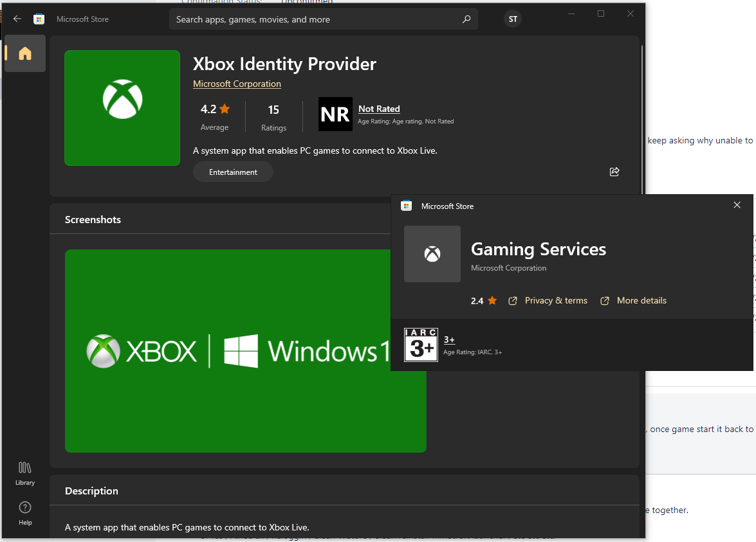Click the Gaming Services title text

click(x=538, y=249)
